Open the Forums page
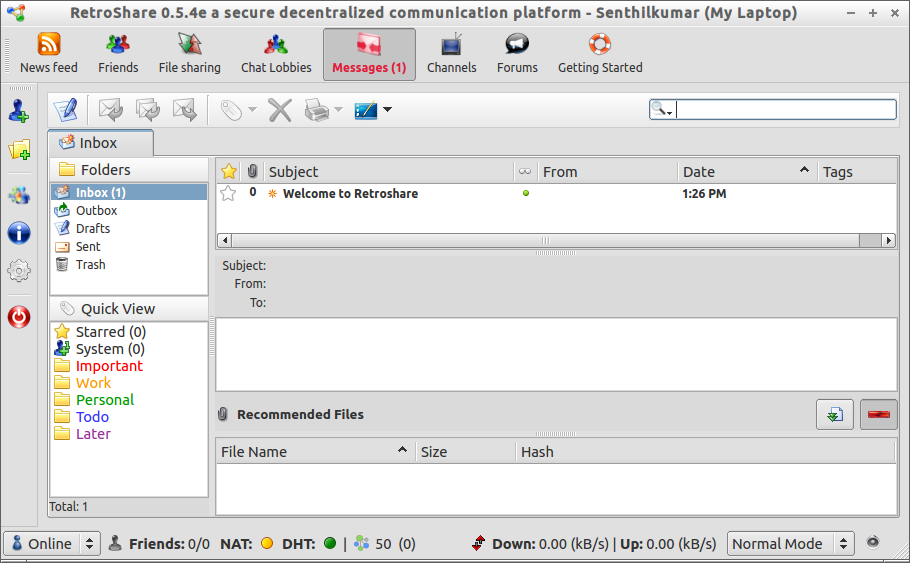910x563 pixels. (517, 55)
